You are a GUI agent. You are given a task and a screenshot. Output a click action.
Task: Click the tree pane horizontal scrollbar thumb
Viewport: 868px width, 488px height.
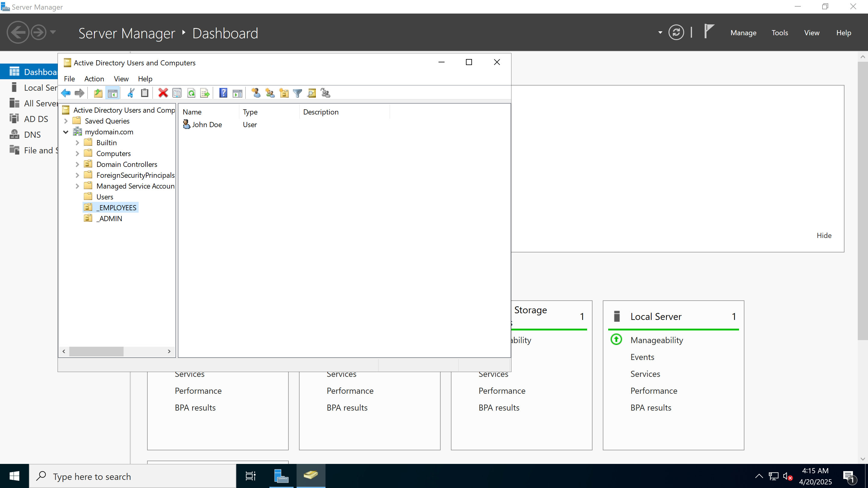[96, 351]
